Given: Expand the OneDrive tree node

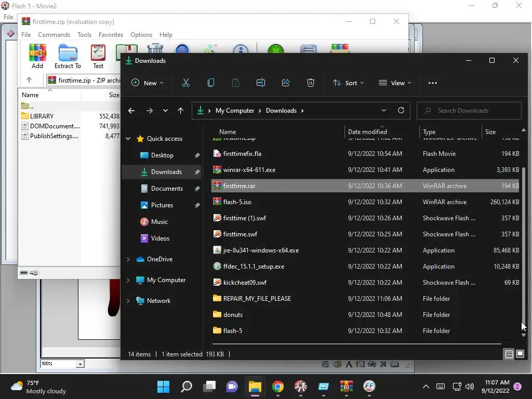Looking at the screenshot, I should pyautogui.click(x=128, y=259).
